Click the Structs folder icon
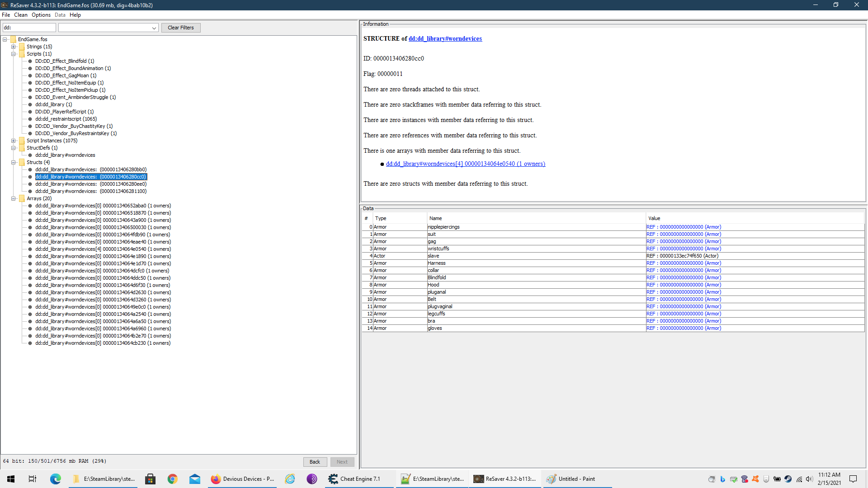 click(22, 162)
